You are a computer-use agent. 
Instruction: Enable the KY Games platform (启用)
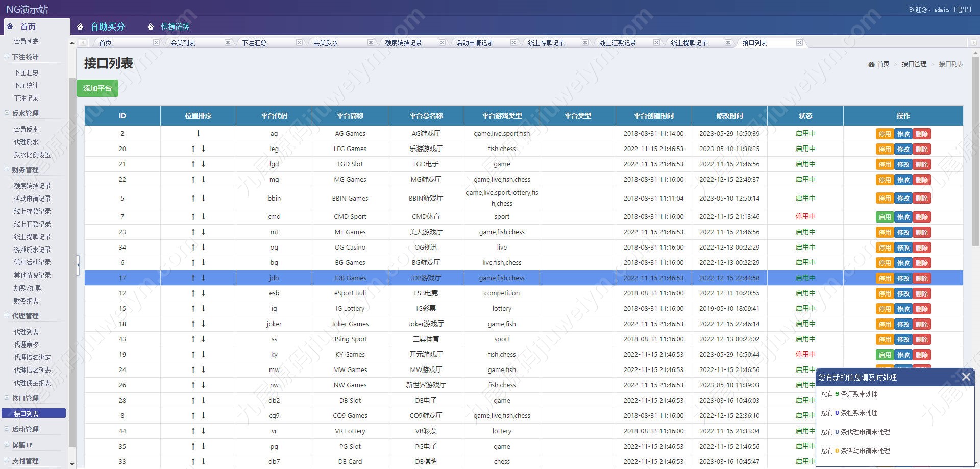[x=884, y=355]
